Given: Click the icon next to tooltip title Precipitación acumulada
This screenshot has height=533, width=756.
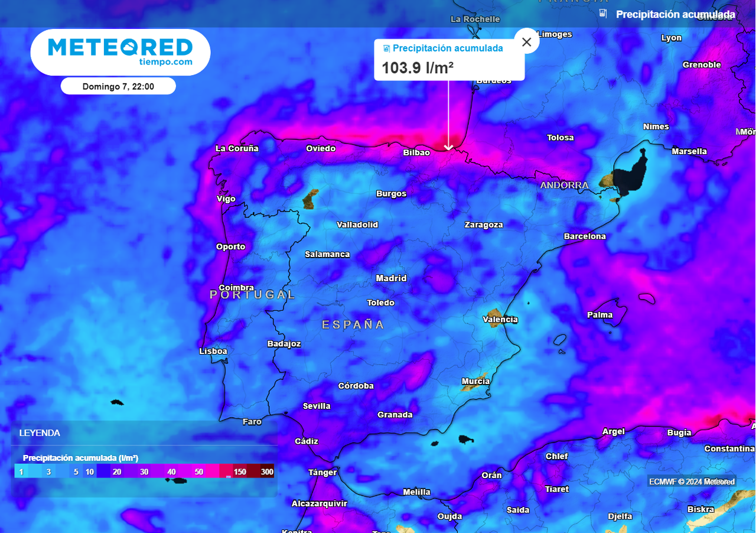Looking at the screenshot, I should [x=386, y=48].
